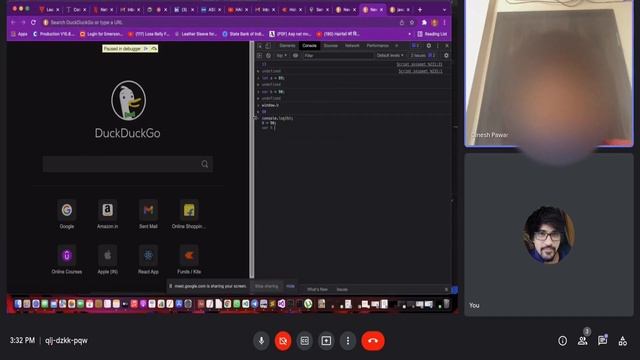Image resolution: width=640 pixels, height=360 pixels.
Task: Click the DuckDuckGo search box
Action: coord(128,164)
